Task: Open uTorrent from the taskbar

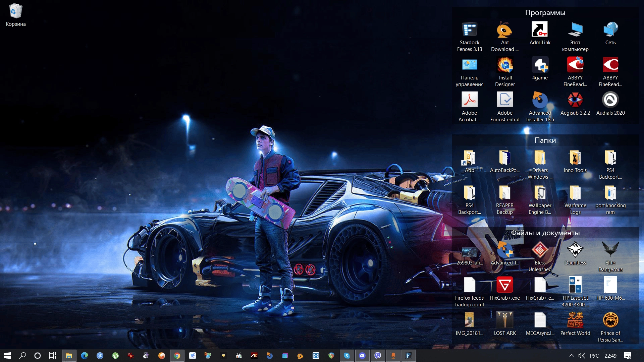Action: coord(115,356)
